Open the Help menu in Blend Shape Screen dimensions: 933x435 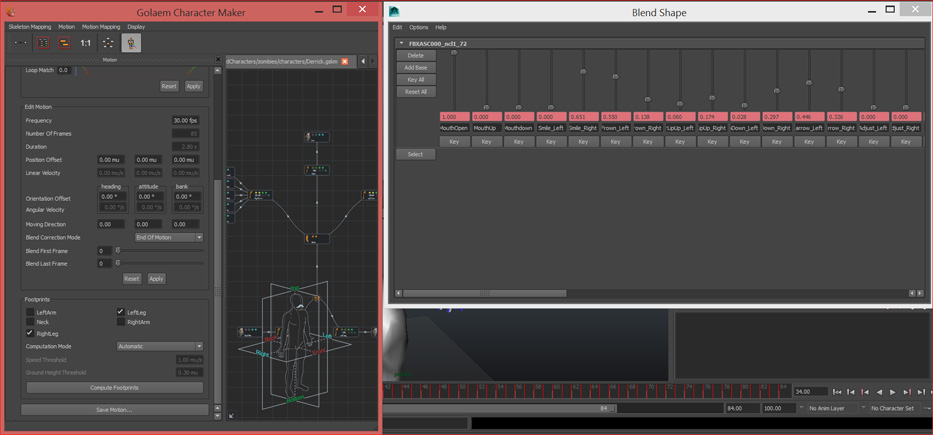441,27
